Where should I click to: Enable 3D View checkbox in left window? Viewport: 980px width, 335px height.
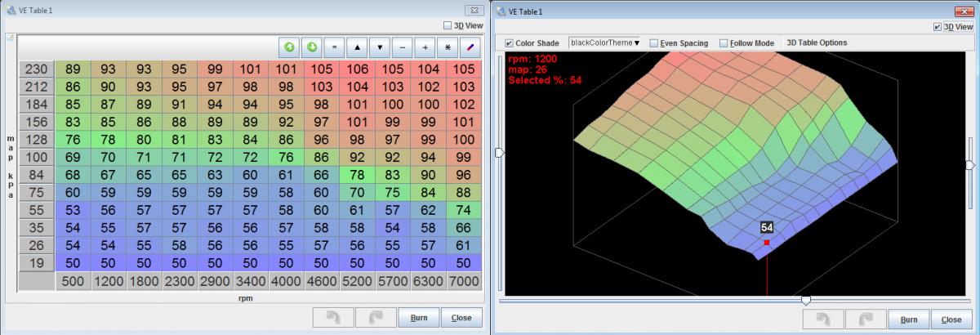tap(447, 25)
